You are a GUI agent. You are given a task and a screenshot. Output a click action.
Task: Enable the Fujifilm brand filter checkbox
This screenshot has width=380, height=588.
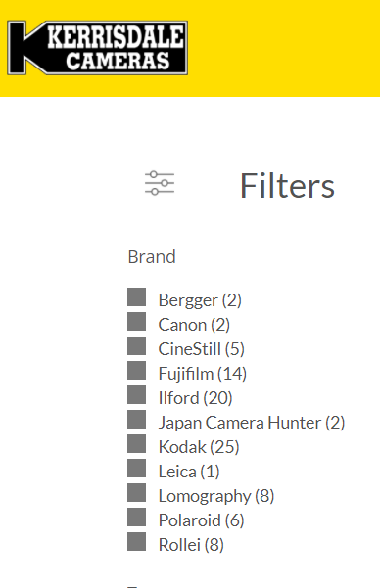tap(137, 371)
